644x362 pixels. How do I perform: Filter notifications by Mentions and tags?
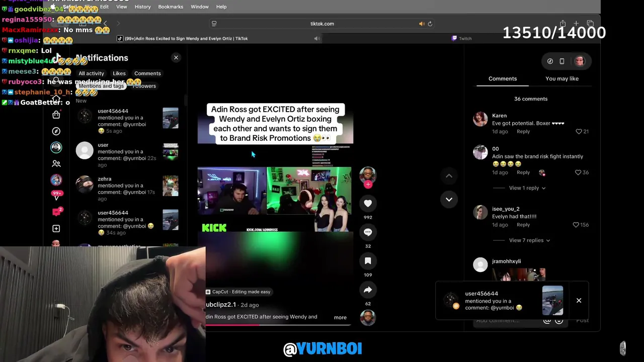point(101,86)
